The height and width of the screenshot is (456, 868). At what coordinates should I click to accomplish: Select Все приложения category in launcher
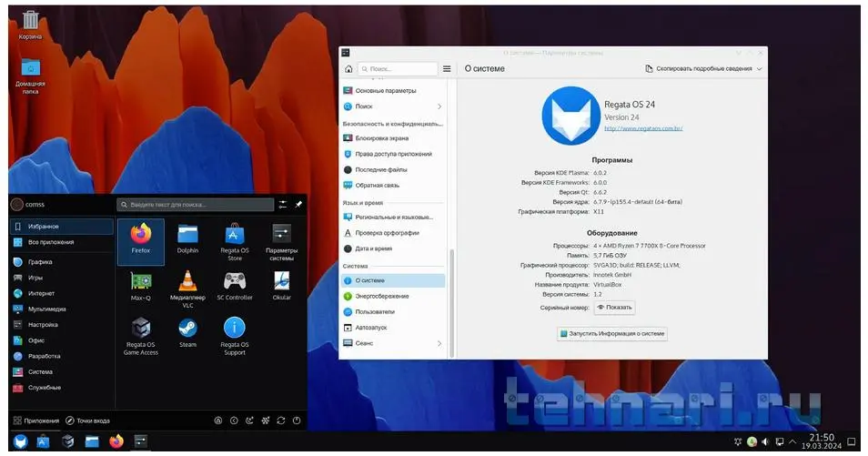[x=62, y=242]
